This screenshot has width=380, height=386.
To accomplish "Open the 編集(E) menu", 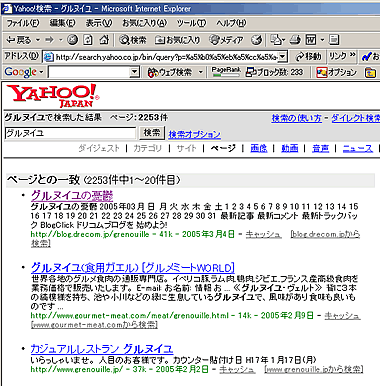I will (62, 23).
